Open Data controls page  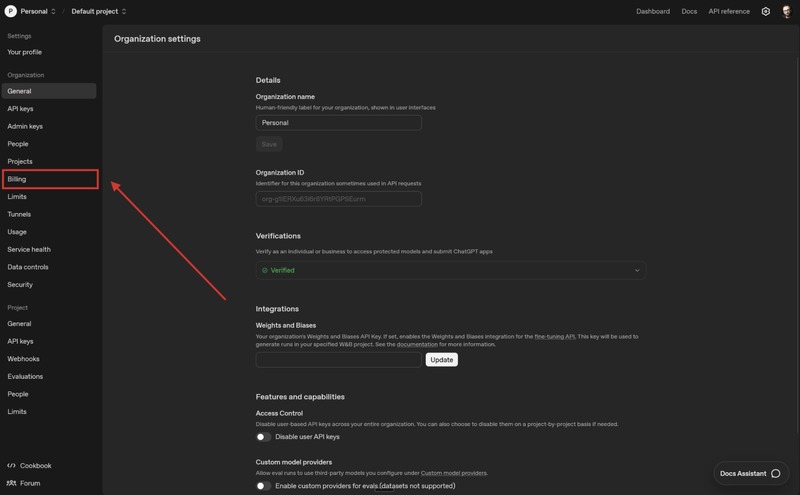point(28,267)
